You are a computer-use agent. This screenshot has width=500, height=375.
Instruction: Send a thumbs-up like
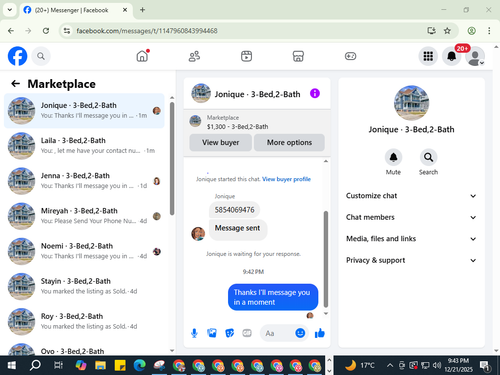pos(320,333)
